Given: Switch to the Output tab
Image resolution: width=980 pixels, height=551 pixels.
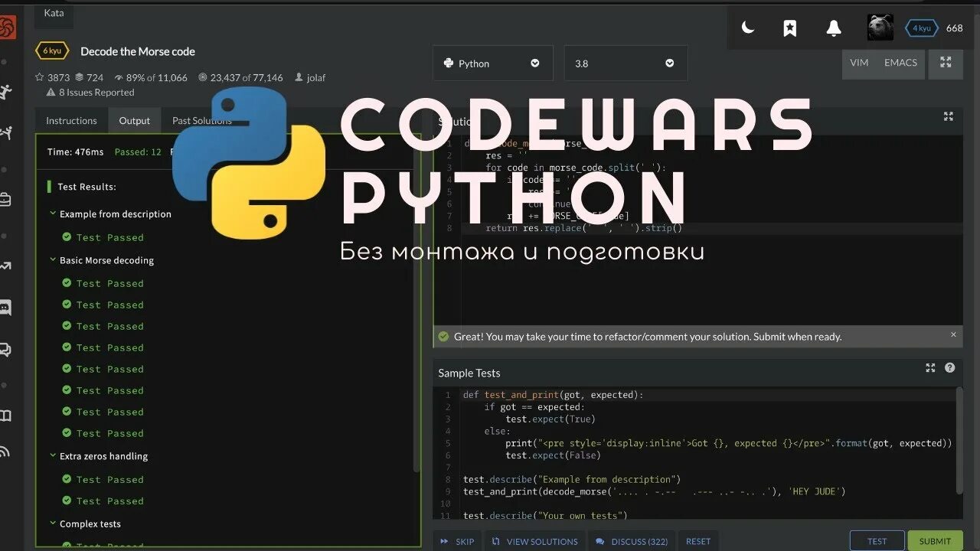Looking at the screenshot, I should point(135,120).
